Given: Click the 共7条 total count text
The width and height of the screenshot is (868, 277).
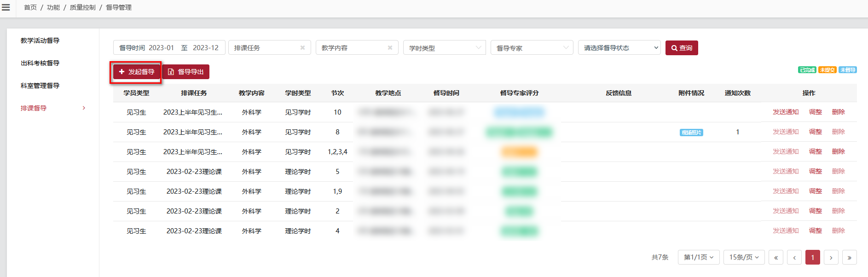Looking at the screenshot, I should (x=660, y=257).
